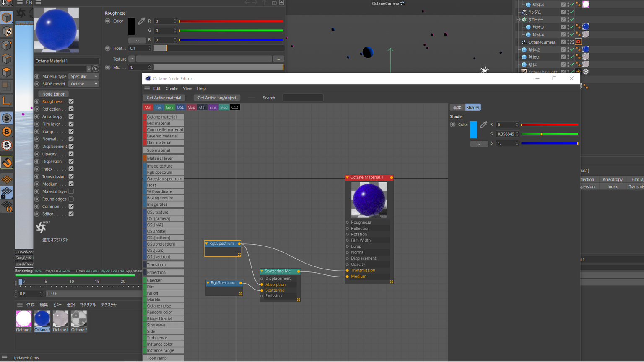Screen dimensions: 644x362
Task: Enable the Material layer checkbox
Action: coord(71,191)
